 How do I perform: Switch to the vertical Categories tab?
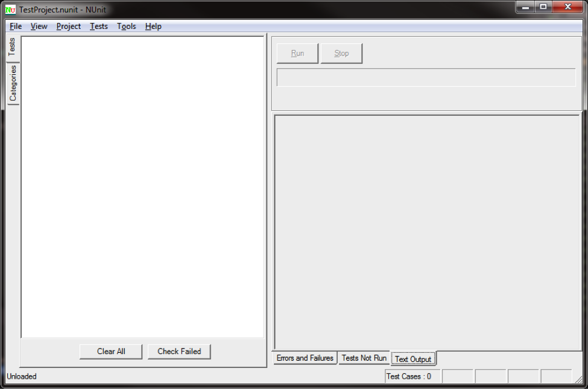13,83
